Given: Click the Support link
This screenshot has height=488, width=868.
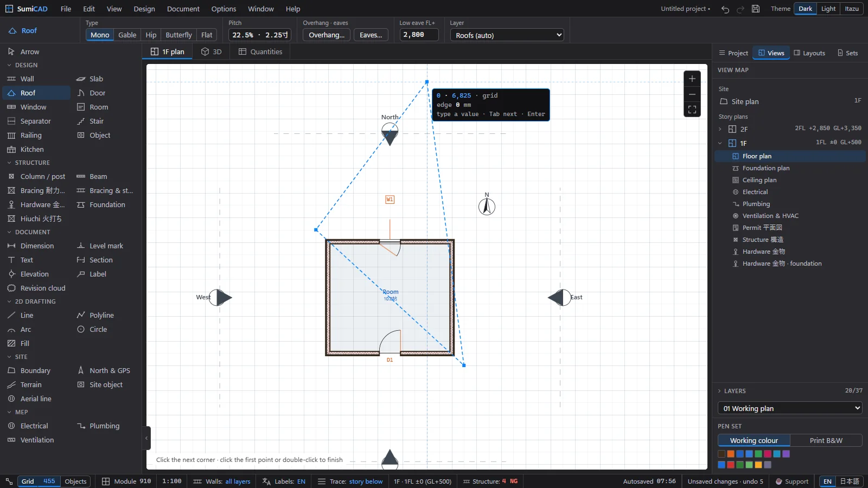Looking at the screenshot, I should [792, 481].
